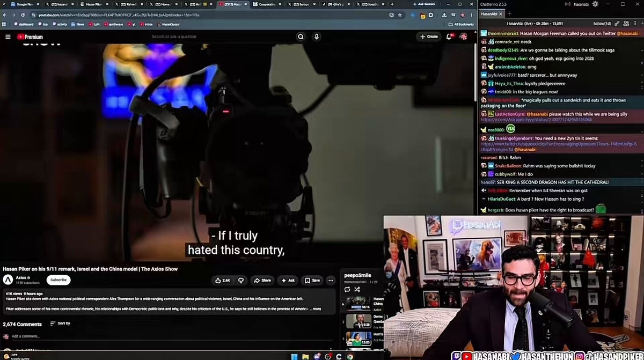Add a new Chatterino tab
Screen dimensions: 644x360
click(509, 13)
